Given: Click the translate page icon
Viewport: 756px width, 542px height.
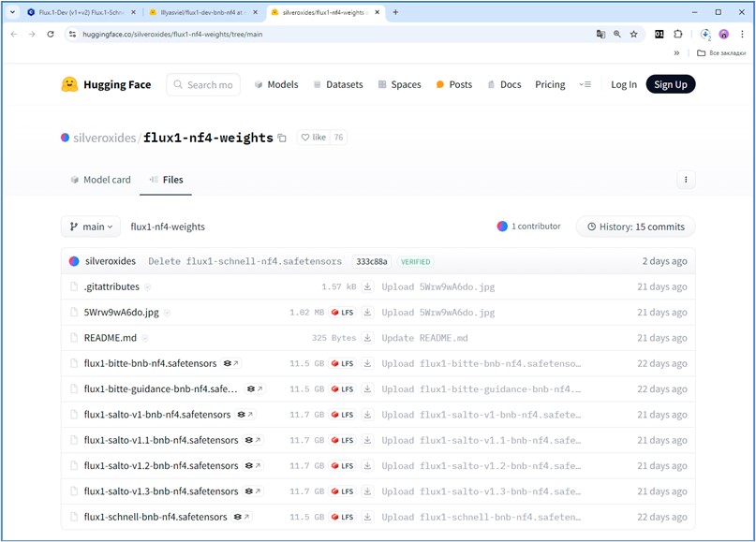Looking at the screenshot, I should 600,34.
